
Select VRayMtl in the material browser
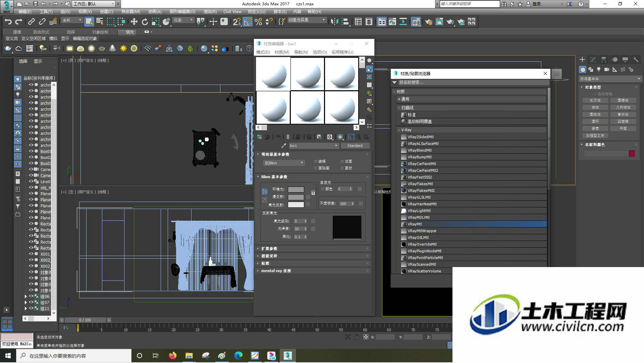coord(474,224)
